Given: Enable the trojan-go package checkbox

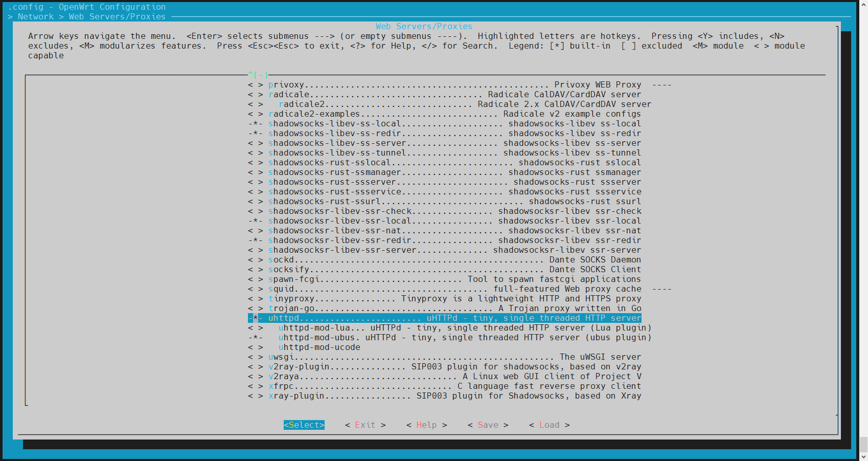Looking at the screenshot, I should pyautogui.click(x=255, y=309).
